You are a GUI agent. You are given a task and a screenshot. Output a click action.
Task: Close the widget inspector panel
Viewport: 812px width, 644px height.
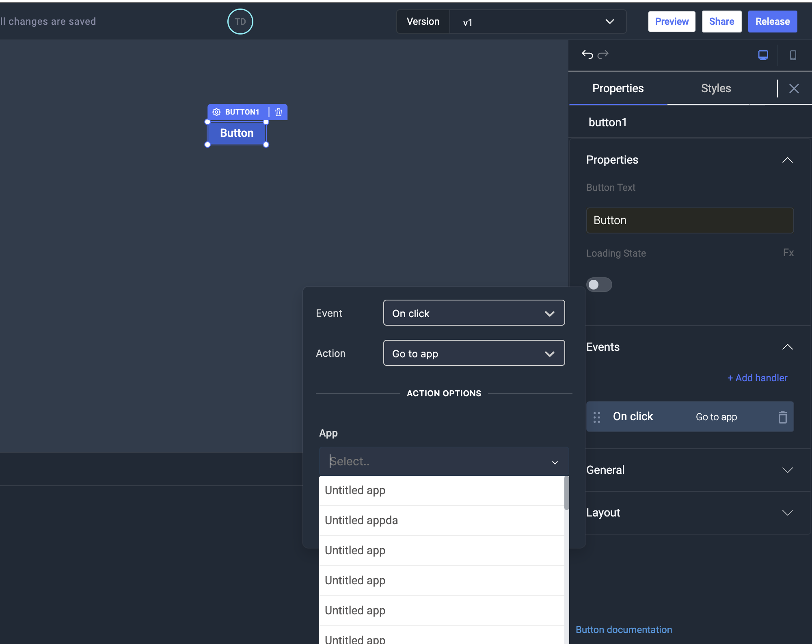(x=794, y=88)
